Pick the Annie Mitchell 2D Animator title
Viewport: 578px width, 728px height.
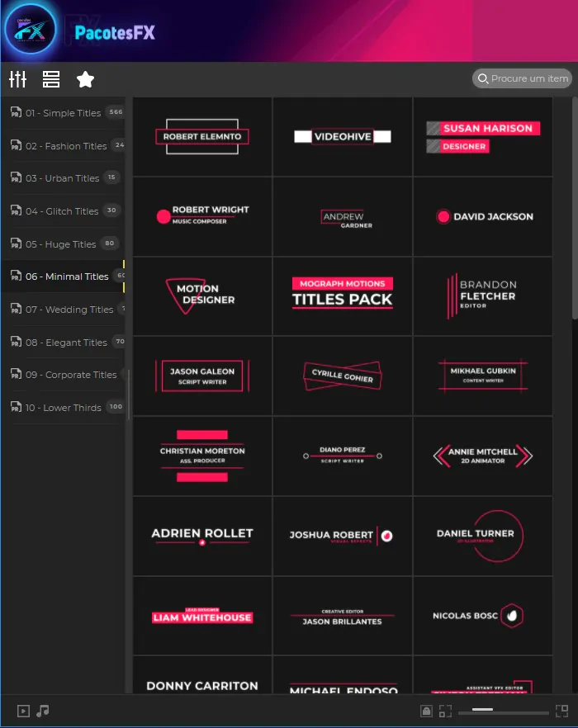(483, 456)
